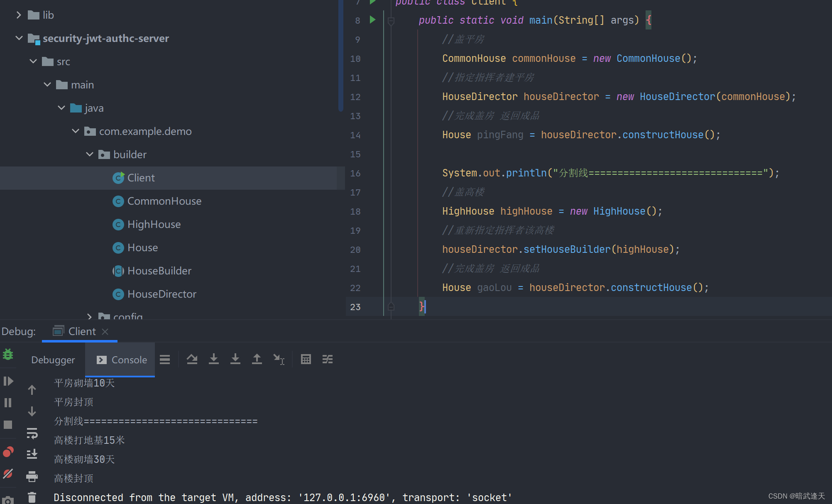This screenshot has height=504, width=832.
Task: Open the Evaluate Expression calculator icon
Action: coord(306,359)
